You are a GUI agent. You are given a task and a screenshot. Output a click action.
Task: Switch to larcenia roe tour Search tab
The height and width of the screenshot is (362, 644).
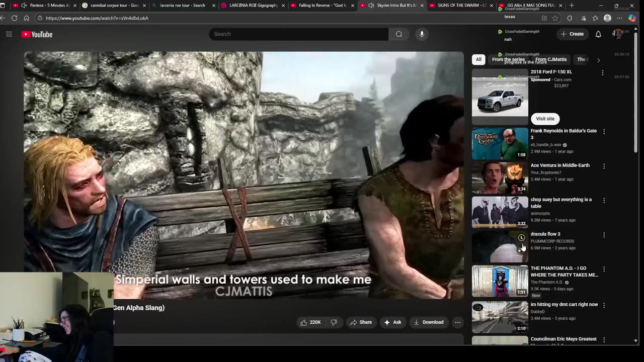click(183, 6)
